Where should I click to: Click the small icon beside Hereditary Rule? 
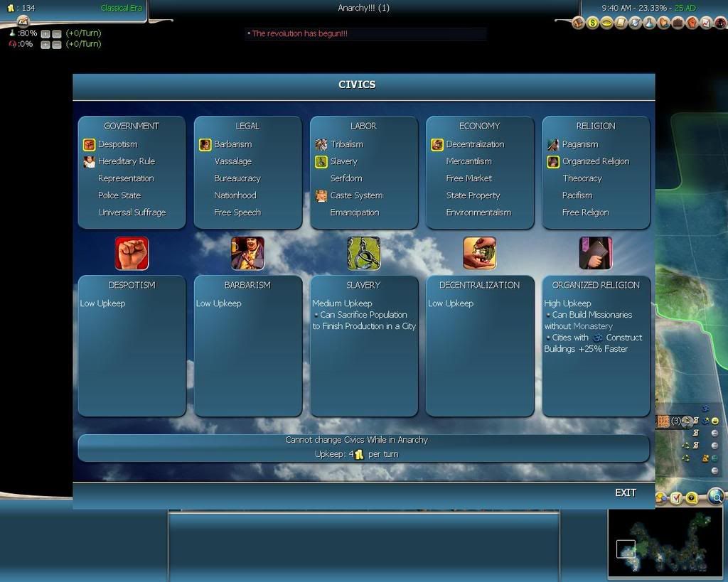[x=89, y=161]
